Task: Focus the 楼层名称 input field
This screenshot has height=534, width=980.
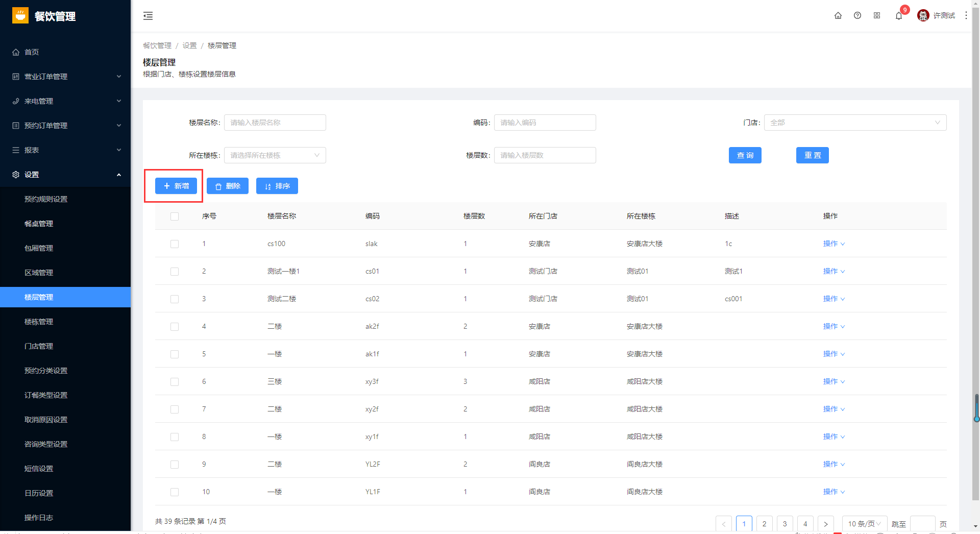Action: coord(275,123)
